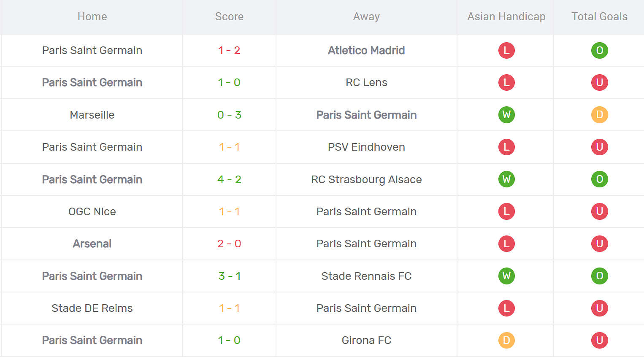Click the Asian Handicap column header

point(506,16)
